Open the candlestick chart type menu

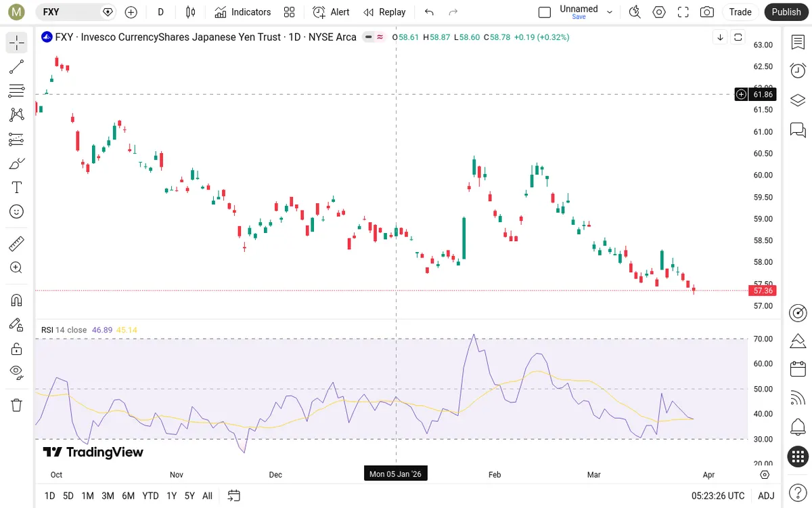pyautogui.click(x=190, y=12)
